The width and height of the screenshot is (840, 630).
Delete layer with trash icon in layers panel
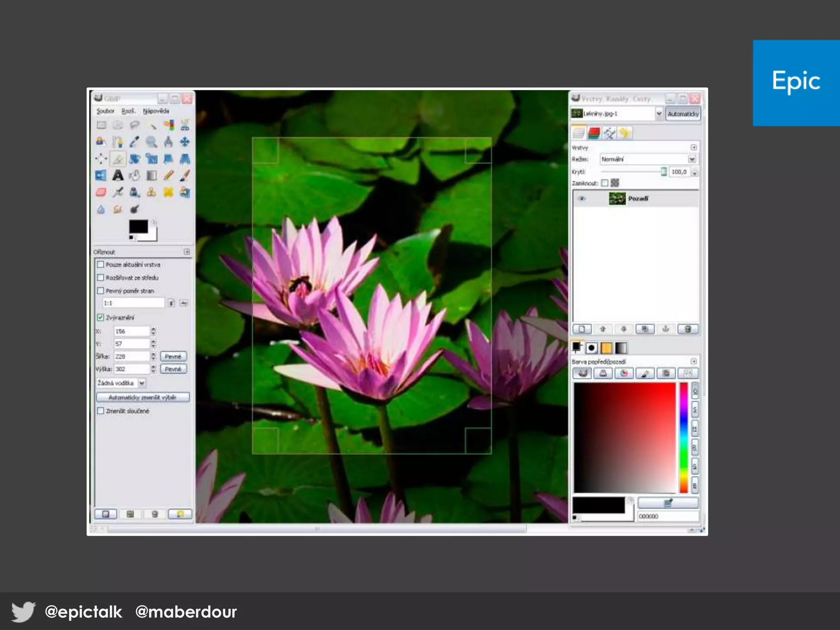[688, 329]
